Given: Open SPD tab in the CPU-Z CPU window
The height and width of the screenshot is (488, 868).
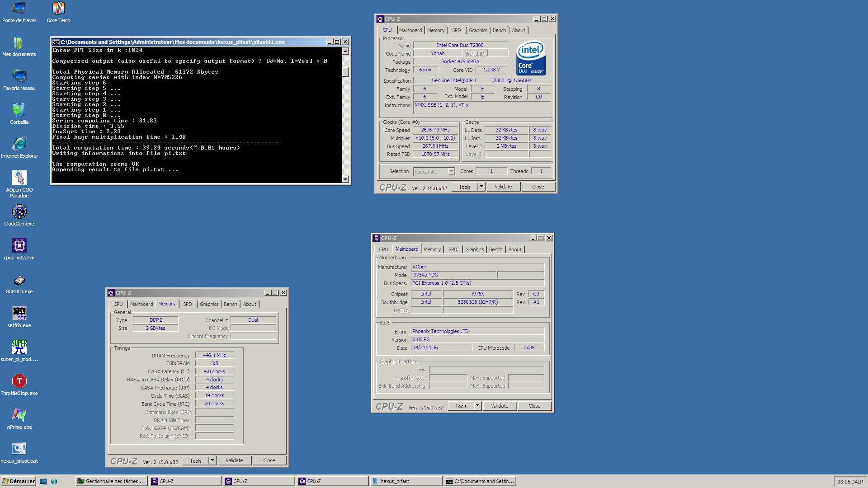Looking at the screenshot, I should click(457, 30).
